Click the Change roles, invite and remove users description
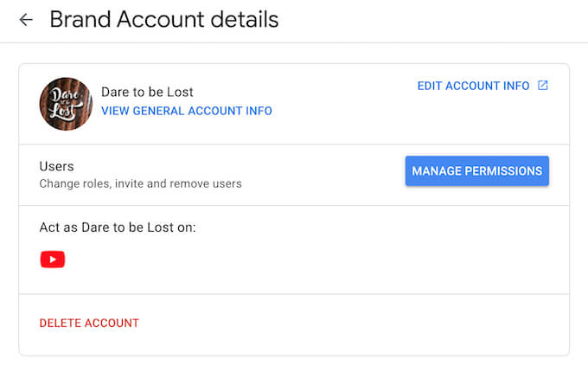588x378 pixels. tap(141, 183)
